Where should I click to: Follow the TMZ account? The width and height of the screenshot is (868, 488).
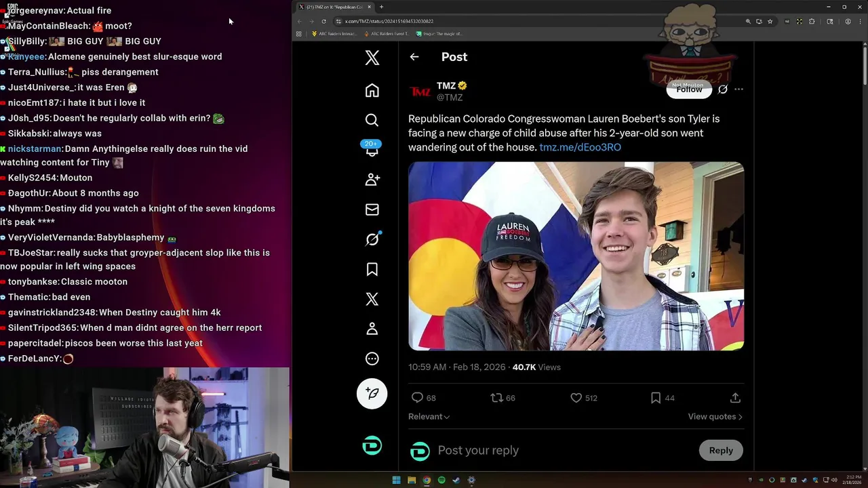pyautogui.click(x=689, y=89)
